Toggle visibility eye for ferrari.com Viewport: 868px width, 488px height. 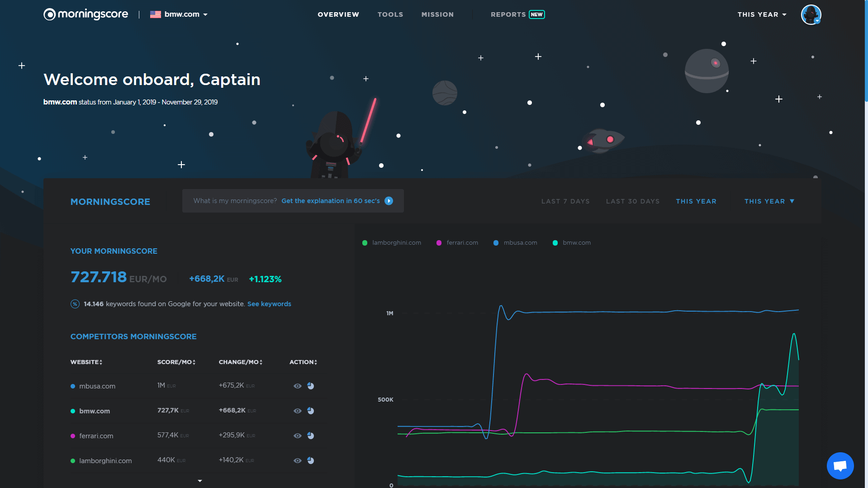click(298, 436)
